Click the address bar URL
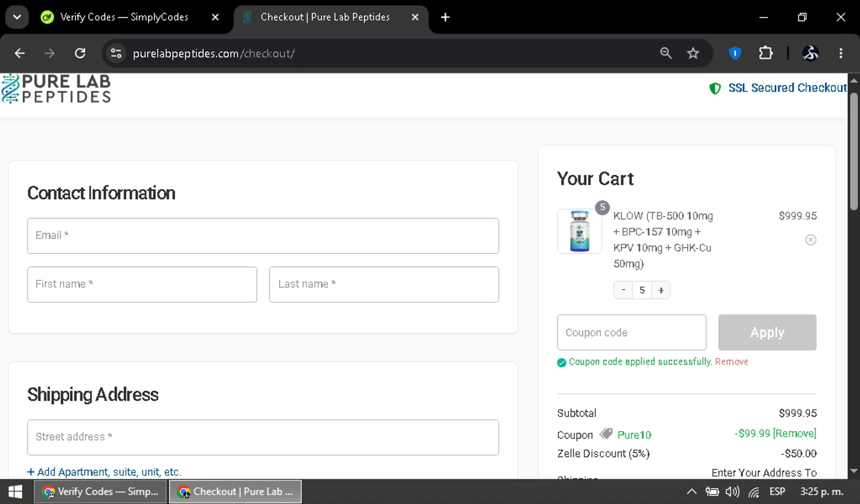The height and width of the screenshot is (504, 860). click(x=214, y=53)
